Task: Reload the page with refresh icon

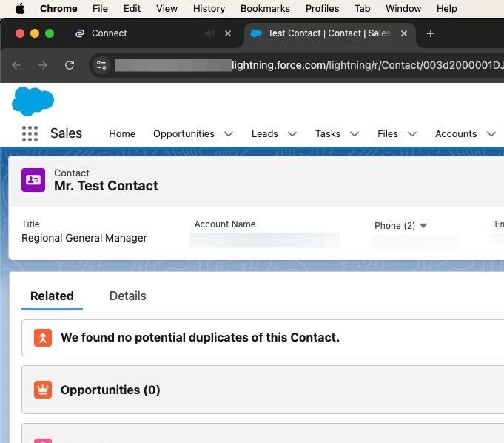Action: (x=70, y=65)
